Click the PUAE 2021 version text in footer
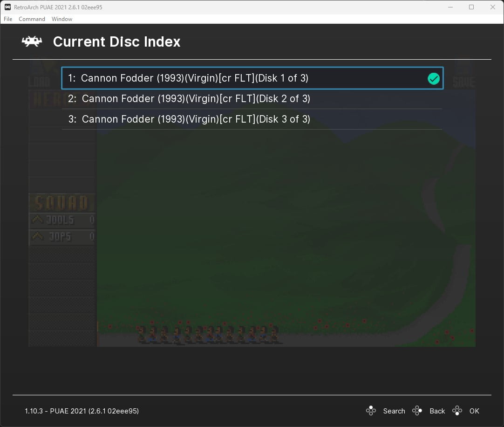Viewport: 504px width, 427px height. click(82, 411)
